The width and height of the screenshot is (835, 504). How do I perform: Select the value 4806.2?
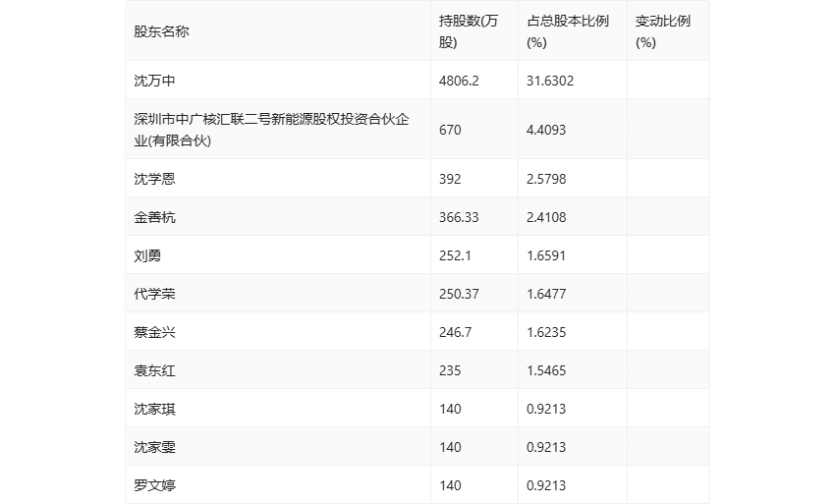(x=459, y=81)
